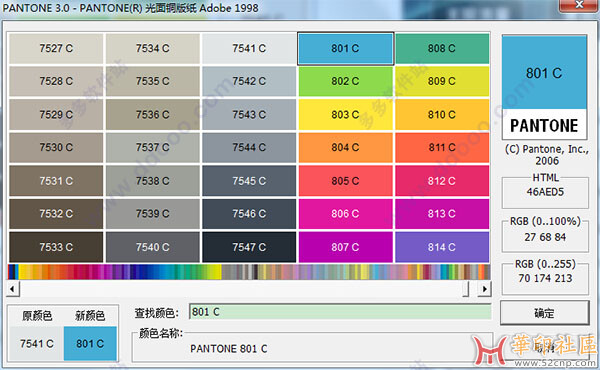This screenshot has height=370, width=600.
Task: Click the 814 C purple swatch
Action: click(x=442, y=247)
